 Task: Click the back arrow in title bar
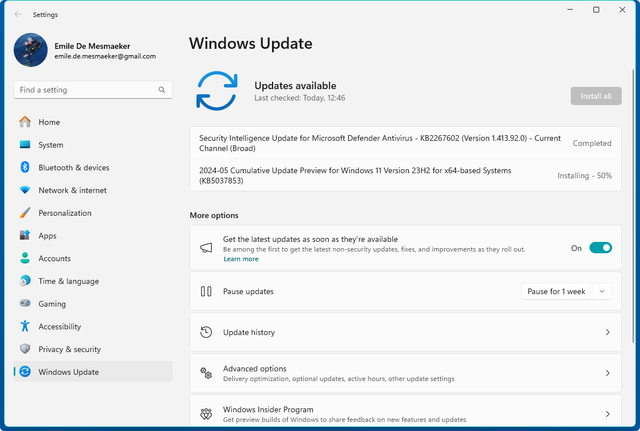(x=18, y=14)
